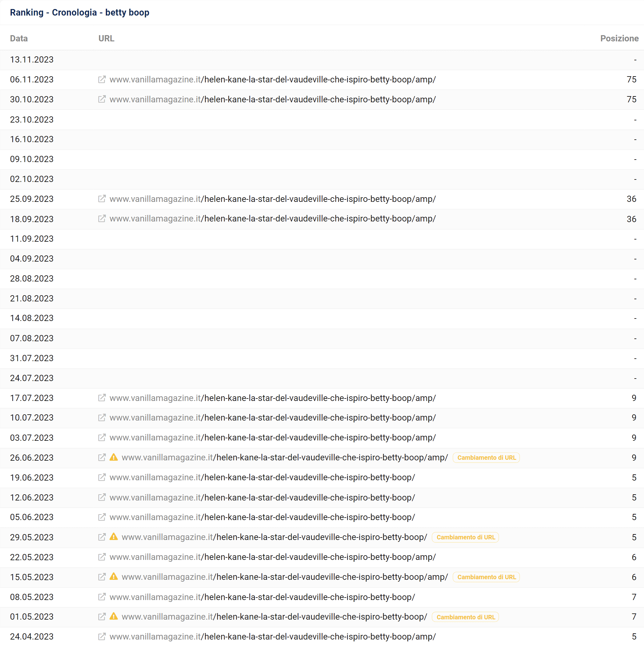The height and width of the screenshot is (647, 644).
Task: Open the non-amp URL dated 08.05.2023
Action: pos(262,597)
